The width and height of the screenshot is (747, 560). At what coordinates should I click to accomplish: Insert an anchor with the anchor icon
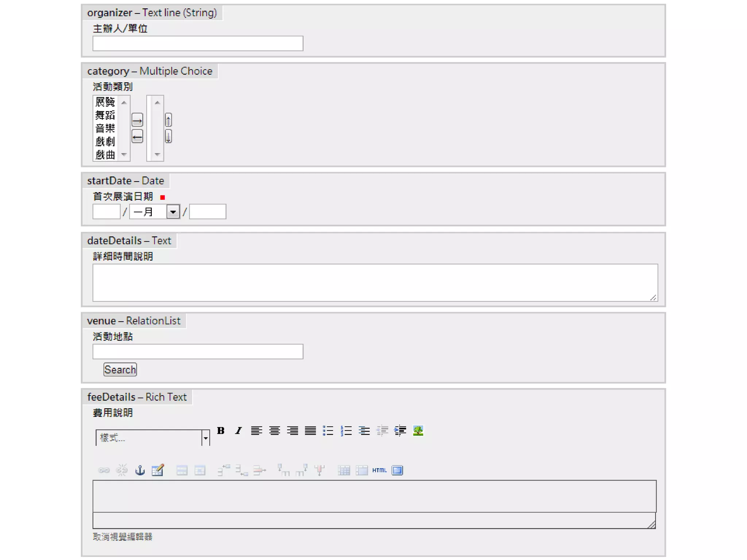tap(140, 470)
